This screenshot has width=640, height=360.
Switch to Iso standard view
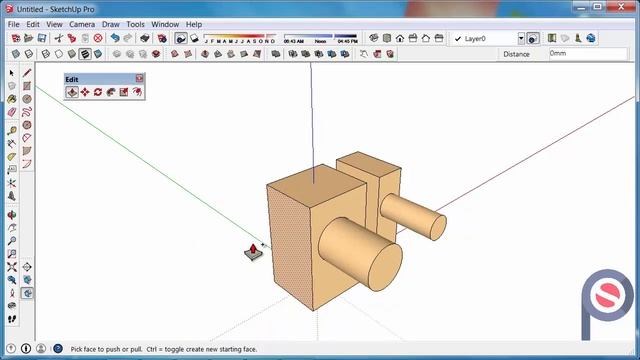tap(374, 38)
